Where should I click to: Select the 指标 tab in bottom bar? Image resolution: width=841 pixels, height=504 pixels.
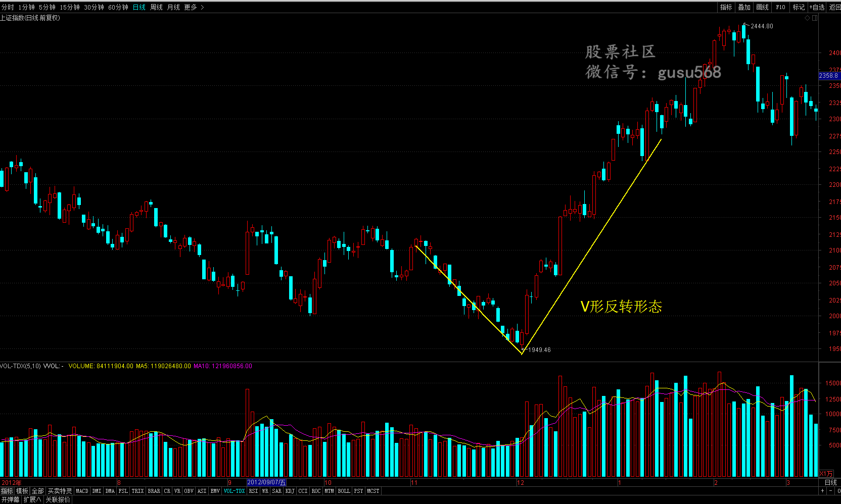point(7,491)
